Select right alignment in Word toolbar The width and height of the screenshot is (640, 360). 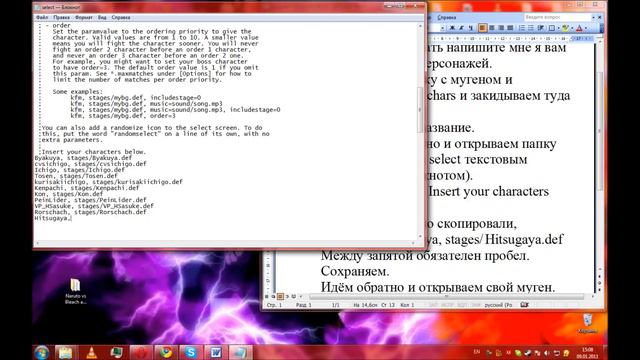click(501, 28)
